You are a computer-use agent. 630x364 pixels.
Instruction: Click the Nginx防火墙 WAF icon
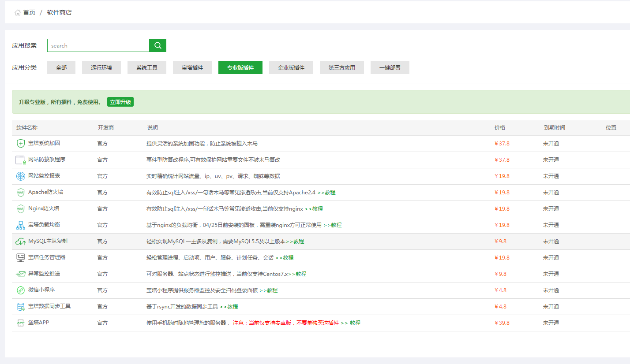pos(20,208)
